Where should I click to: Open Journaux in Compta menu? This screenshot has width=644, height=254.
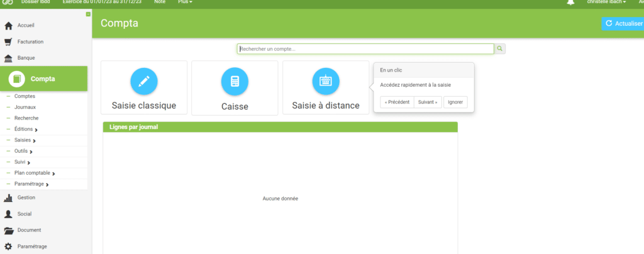click(x=25, y=107)
